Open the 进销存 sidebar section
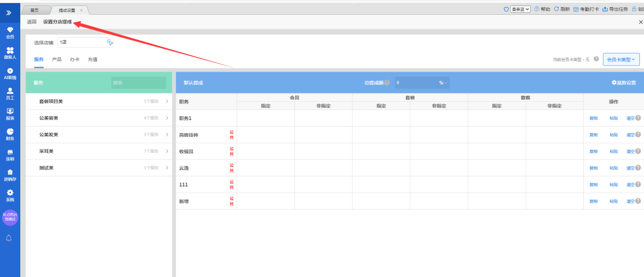This screenshot has height=277, width=644. (x=10, y=175)
